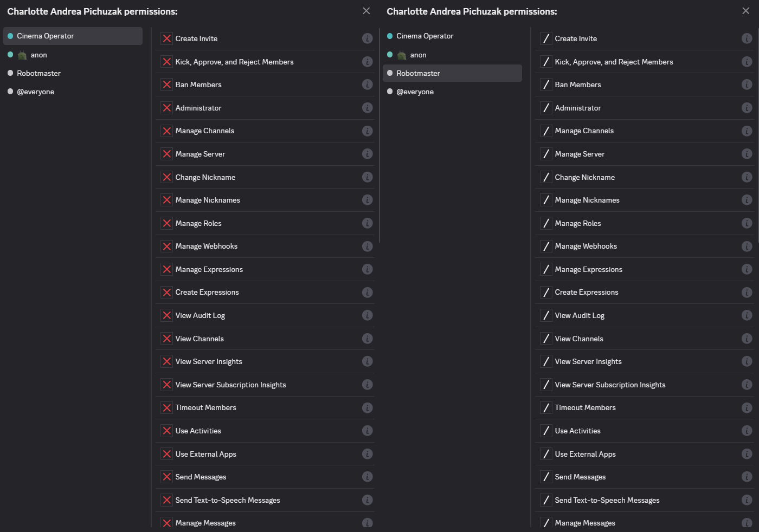Choose @everyone role in left panel list

(x=73, y=92)
